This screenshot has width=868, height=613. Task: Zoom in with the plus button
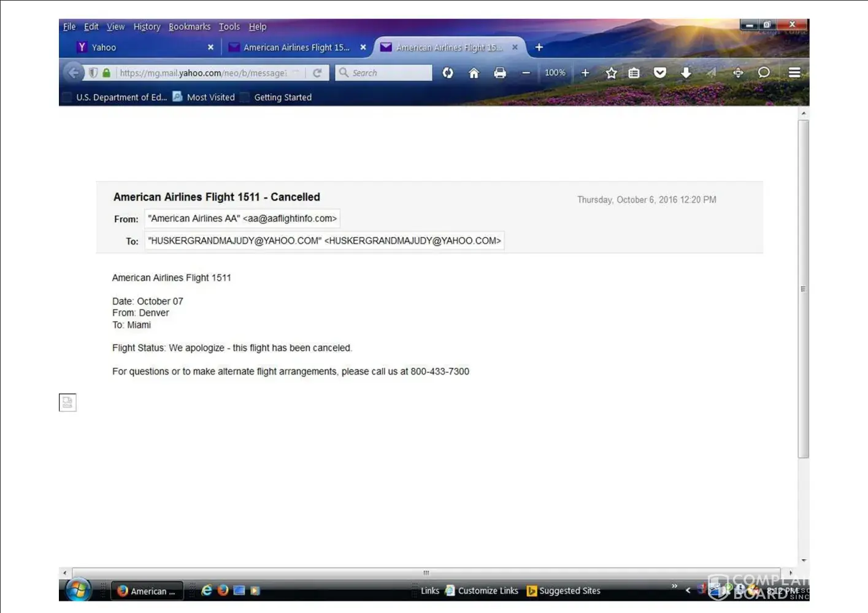585,73
